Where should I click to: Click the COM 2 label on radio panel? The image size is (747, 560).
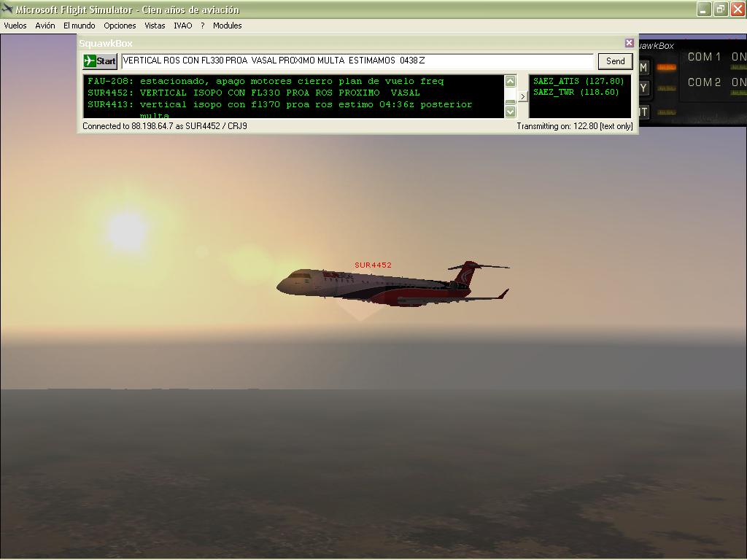(704, 82)
